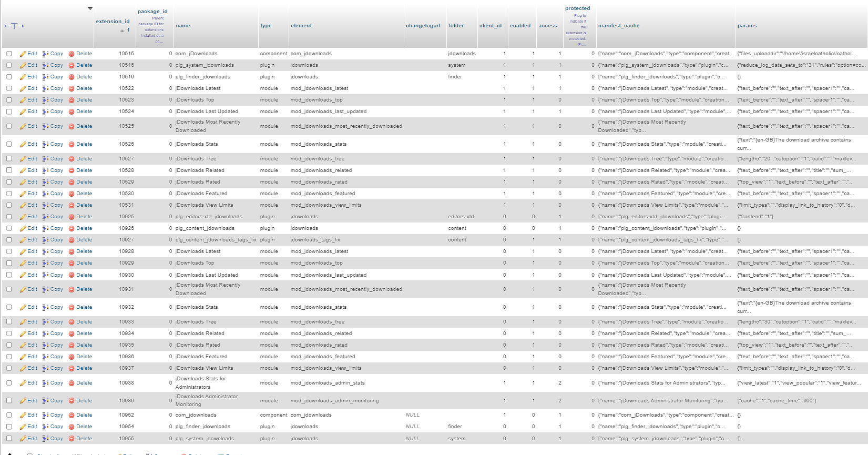Viewport: 868px width, 455px height.
Task: Click the Delete icon for row 10530
Action: click(72, 194)
